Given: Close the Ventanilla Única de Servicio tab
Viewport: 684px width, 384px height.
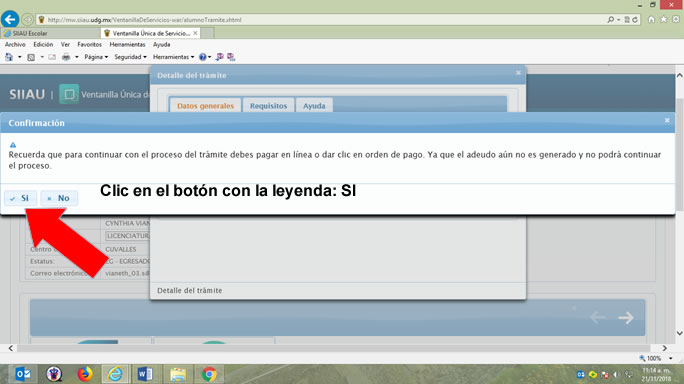Looking at the screenshot, I should (195, 33).
